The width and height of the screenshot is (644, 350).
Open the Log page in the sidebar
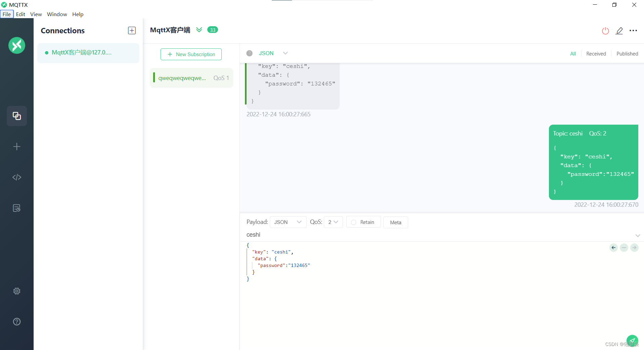click(17, 208)
